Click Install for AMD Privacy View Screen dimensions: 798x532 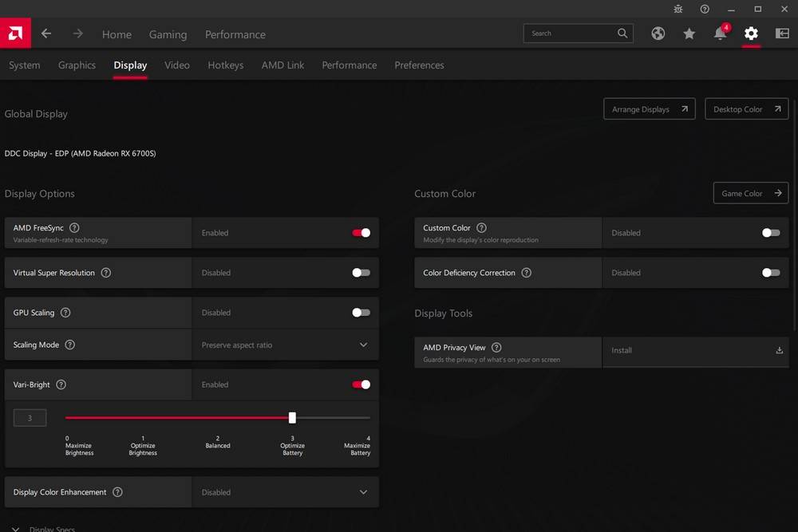tap(695, 350)
